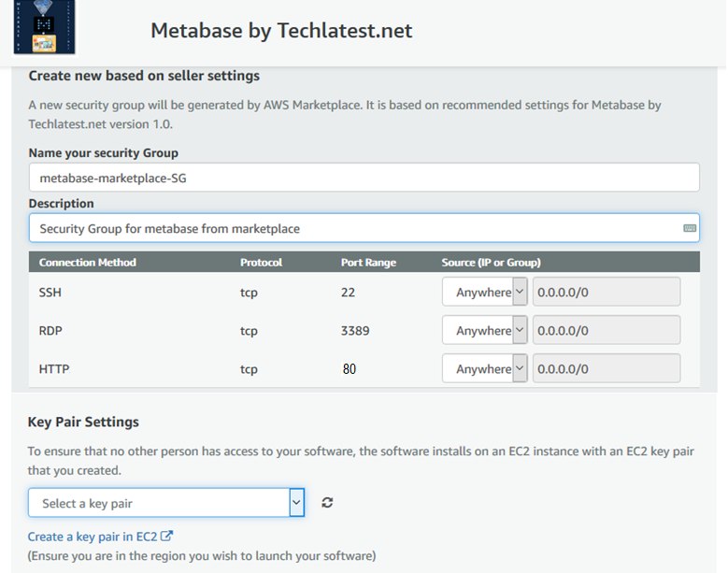Click the RDP row 0.0.0.0/0 CIDR field

click(607, 330)
